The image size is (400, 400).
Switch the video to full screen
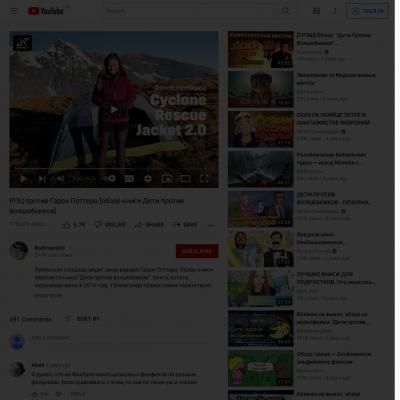pos(204,179)
